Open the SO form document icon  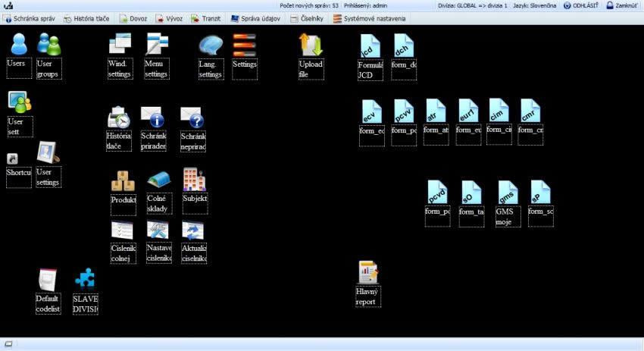(471, 193)
